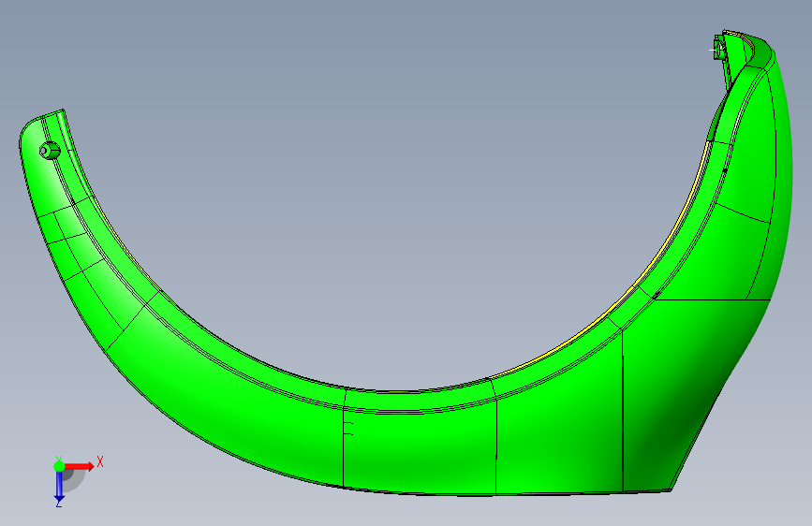Image resolution: width=812 pixels, height=526 pixels.
Task: Click the green Y axis dot of triad
Action: coord(59,466)
